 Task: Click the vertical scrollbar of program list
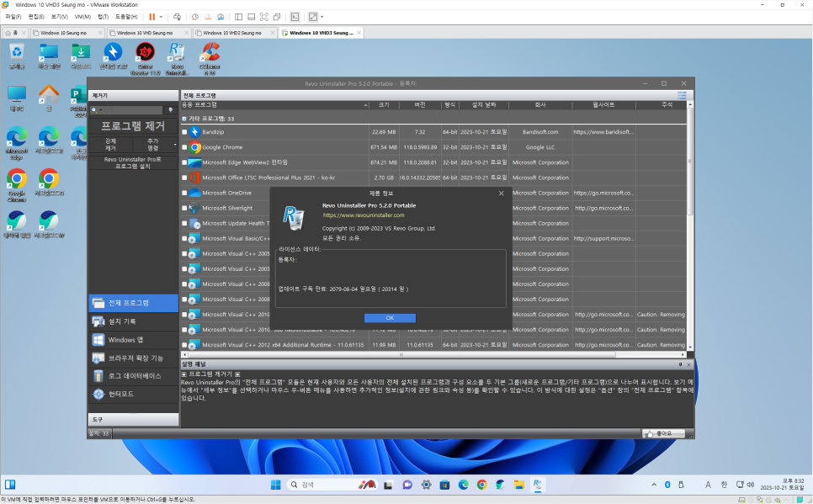(x=690, y=161)
